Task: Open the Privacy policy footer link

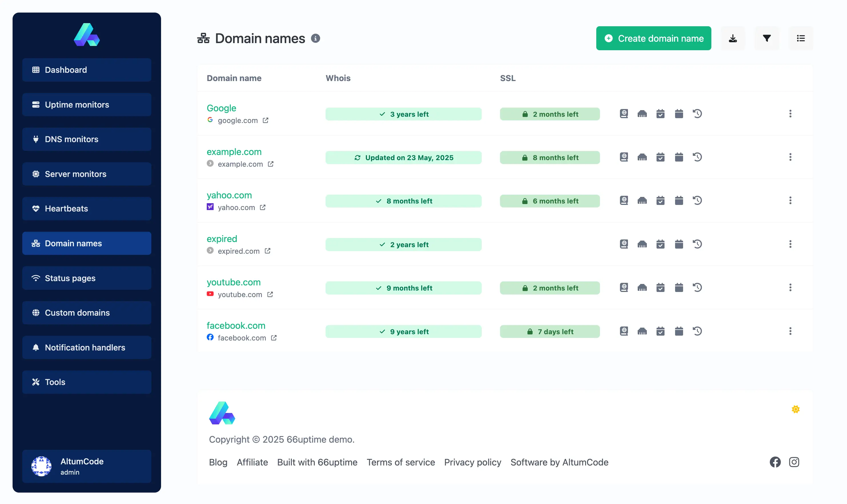Action: pos(472,462)
